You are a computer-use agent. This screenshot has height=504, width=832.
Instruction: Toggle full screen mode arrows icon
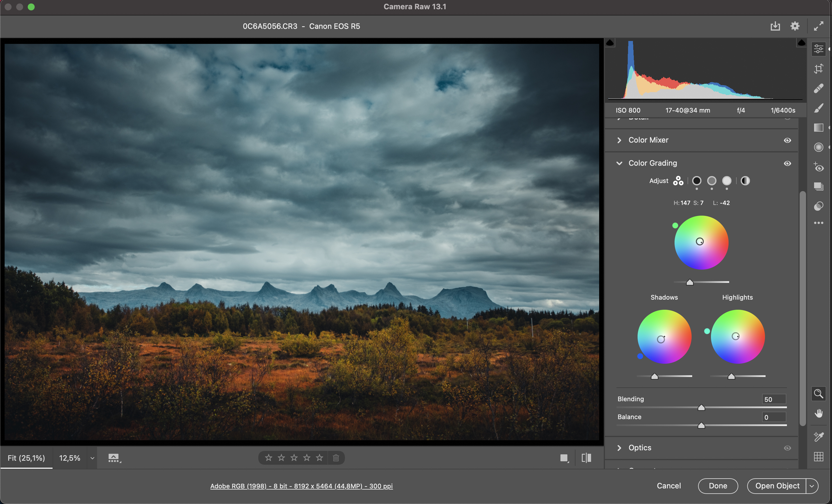coord(818,26)
